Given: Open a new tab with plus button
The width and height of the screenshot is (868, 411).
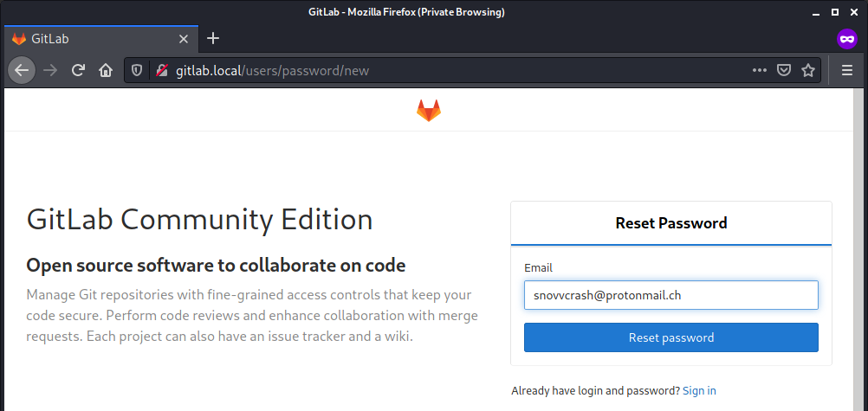Looking at the screenshot, I should coord(212,38).
